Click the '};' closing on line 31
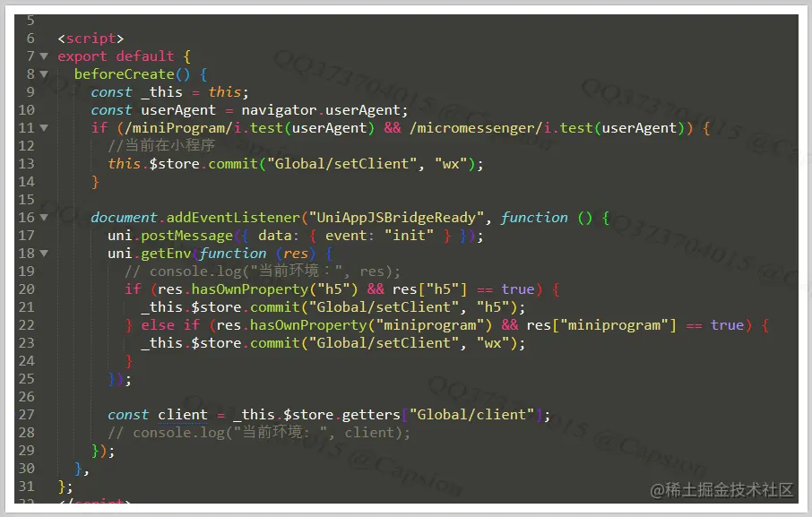Image resolution: width=812 pixels, height=517 pixels. coord(65,486)
